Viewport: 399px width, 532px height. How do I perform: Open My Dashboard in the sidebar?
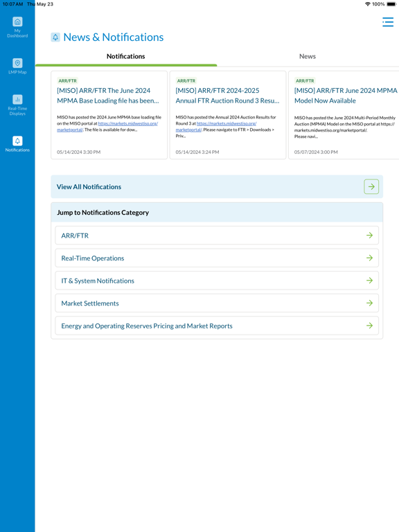click(x=17, y=27)
